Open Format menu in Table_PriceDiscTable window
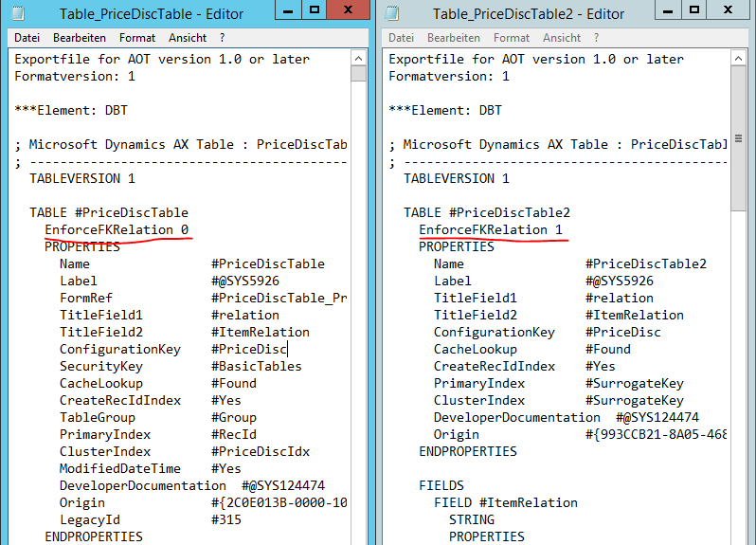 [137, 38]
